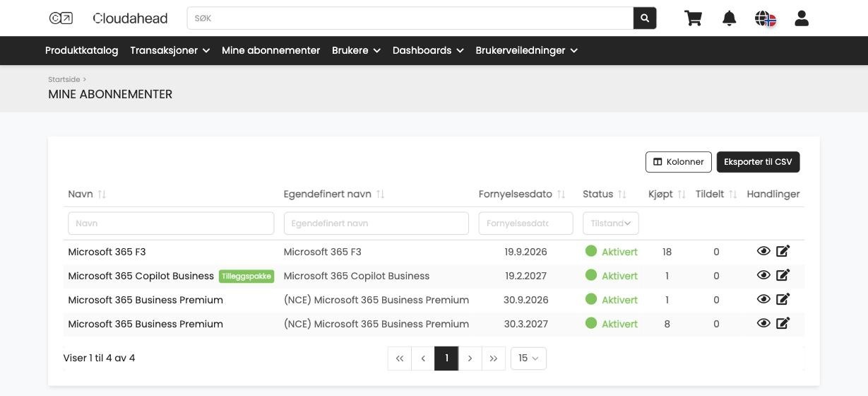View Business Premium renewing 30.9.2026
The width and height of the screenshot is (868, 396).
point(763,299)
